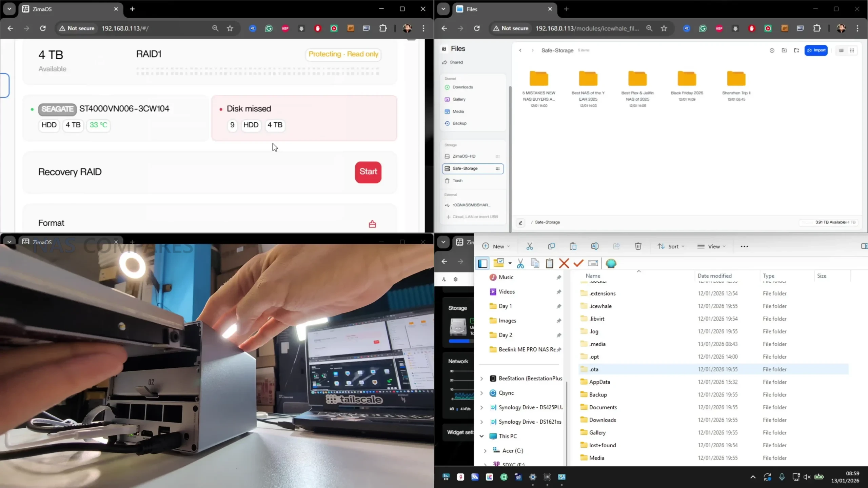Switch Files to grid view
The height and width of the screenshot is (488, 868).
(852, 50)
